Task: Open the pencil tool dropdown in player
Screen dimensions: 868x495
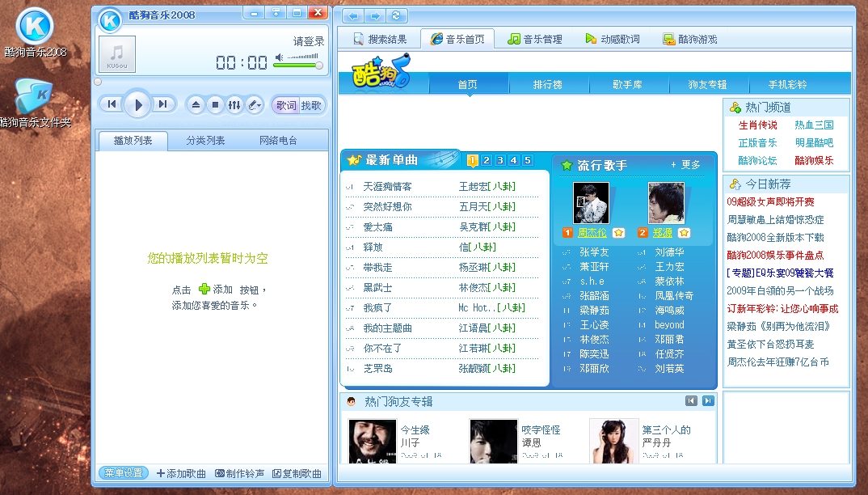Action: tap(254, 105)
